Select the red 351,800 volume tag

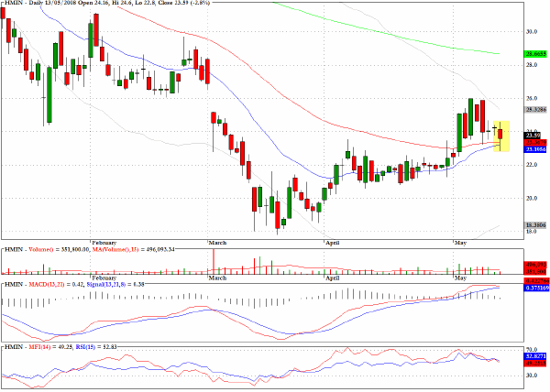pos(535,271)
